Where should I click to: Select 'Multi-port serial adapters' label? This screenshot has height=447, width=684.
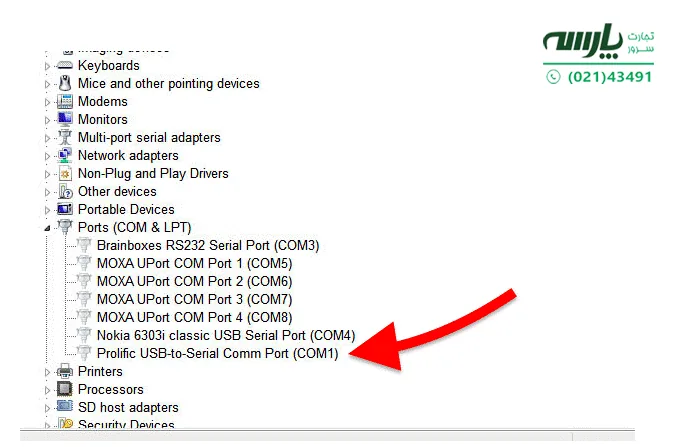coord(149,137)
